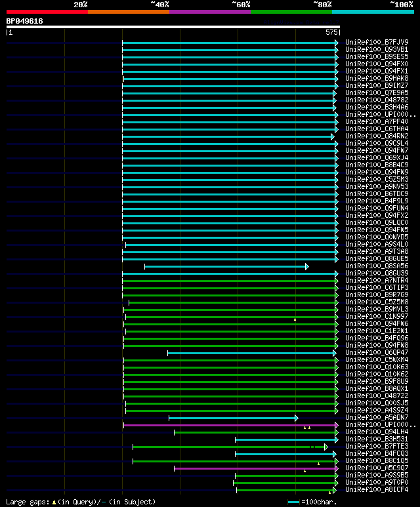Click hit label UniRef100_Q84RN2
The image size is (420, 507).
click(377, 136)
